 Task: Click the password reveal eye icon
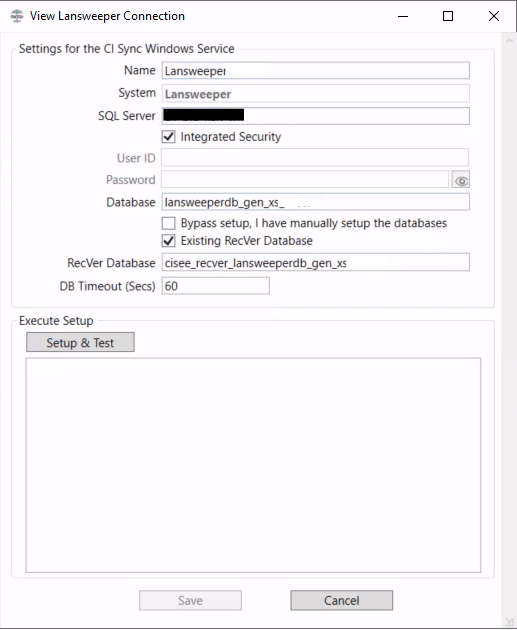tap(461, 180)
